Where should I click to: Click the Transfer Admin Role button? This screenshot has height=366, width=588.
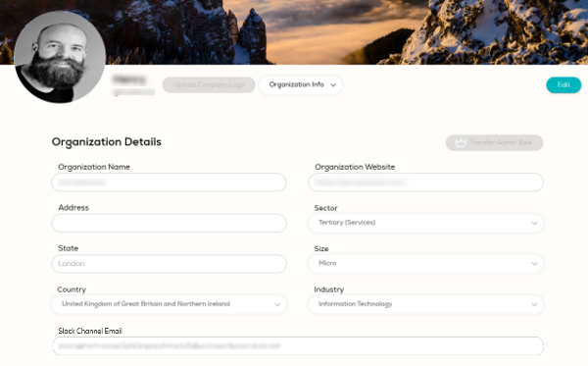pos(494,142)
